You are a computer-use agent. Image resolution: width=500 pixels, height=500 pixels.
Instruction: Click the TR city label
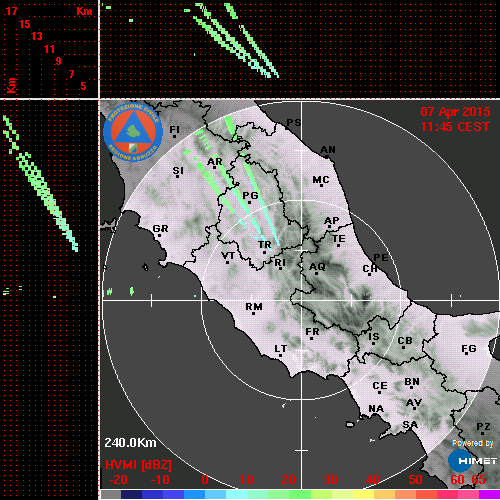265,245
